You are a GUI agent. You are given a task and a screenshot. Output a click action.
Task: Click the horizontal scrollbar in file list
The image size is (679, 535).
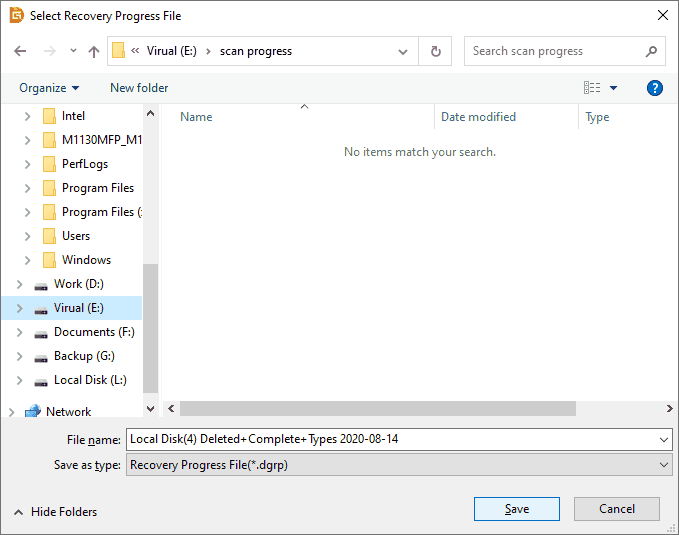(x=378, y=408)
